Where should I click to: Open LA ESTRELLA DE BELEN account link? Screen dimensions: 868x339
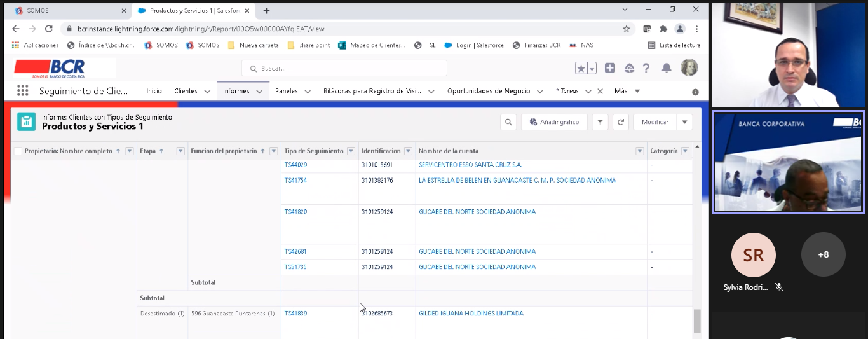pyautogui.click(x=517, y=181)
